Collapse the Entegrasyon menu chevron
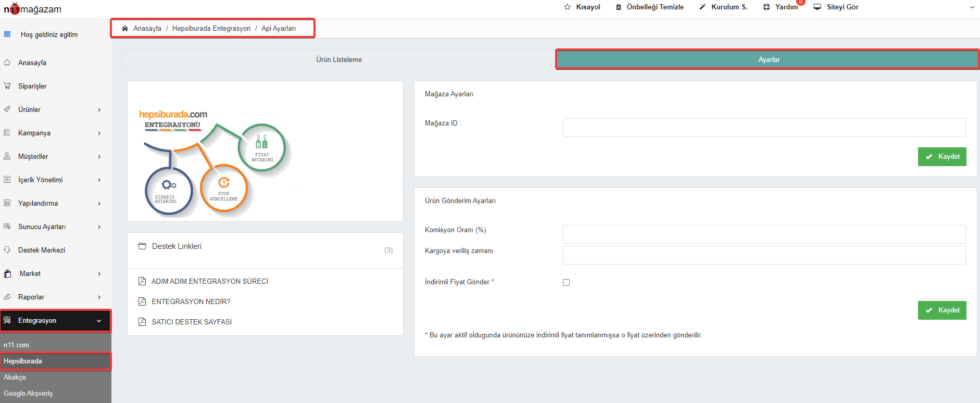Image resolution: width=980 pixels, height=403 pixels. pyautogui.click(x=99, y=321)
